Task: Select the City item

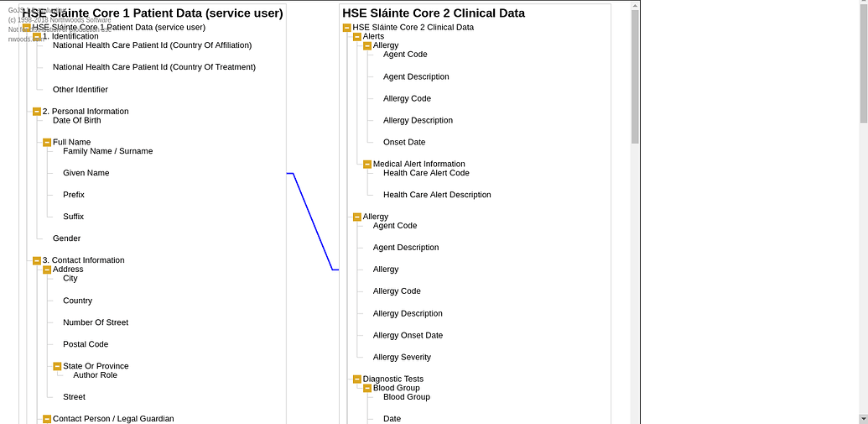Action: pyautogui.click(x=70, y=278)
